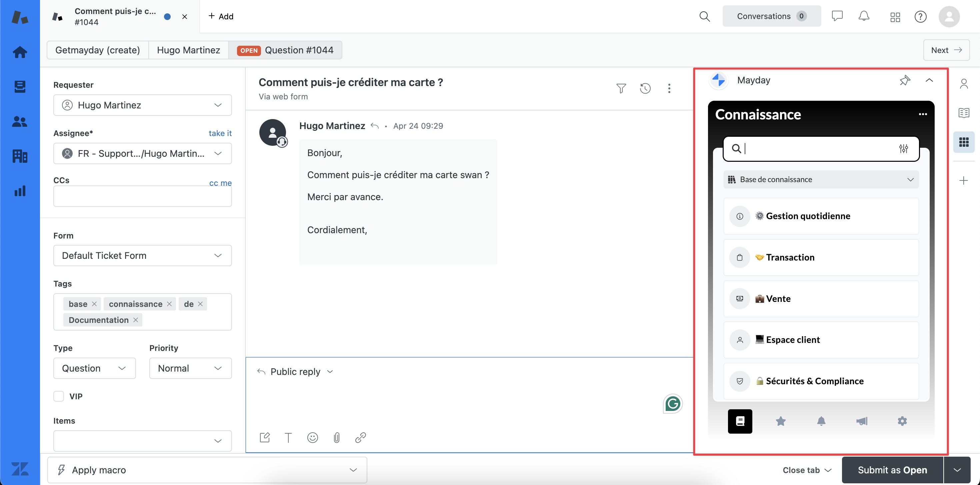The image size is (980, 485).
Task: Open Mayday favorites star tab
Action: tap(781, 421)
